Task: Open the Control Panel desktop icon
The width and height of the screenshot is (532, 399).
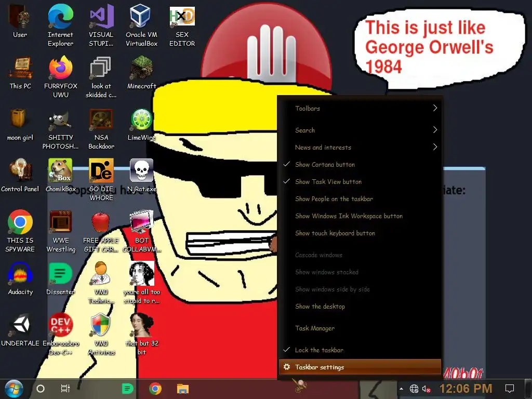Action: coord(20,176)
